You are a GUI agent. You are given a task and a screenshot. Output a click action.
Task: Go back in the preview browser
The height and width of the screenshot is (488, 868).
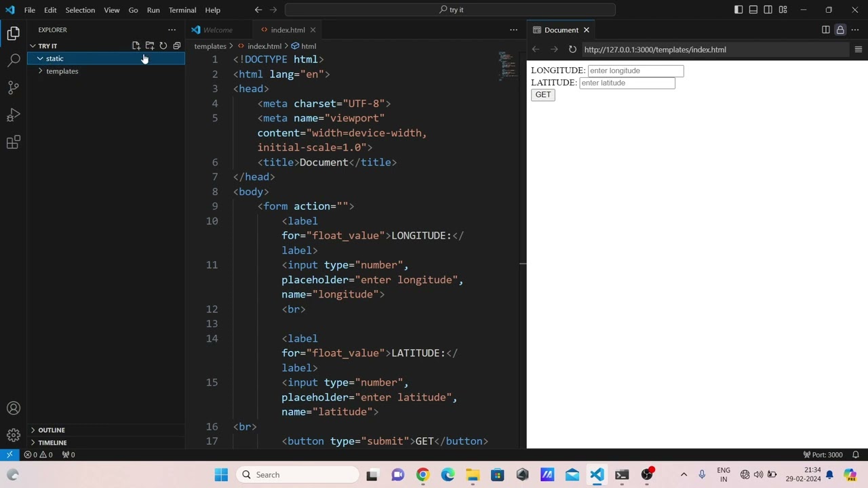(x=536, y=49)
